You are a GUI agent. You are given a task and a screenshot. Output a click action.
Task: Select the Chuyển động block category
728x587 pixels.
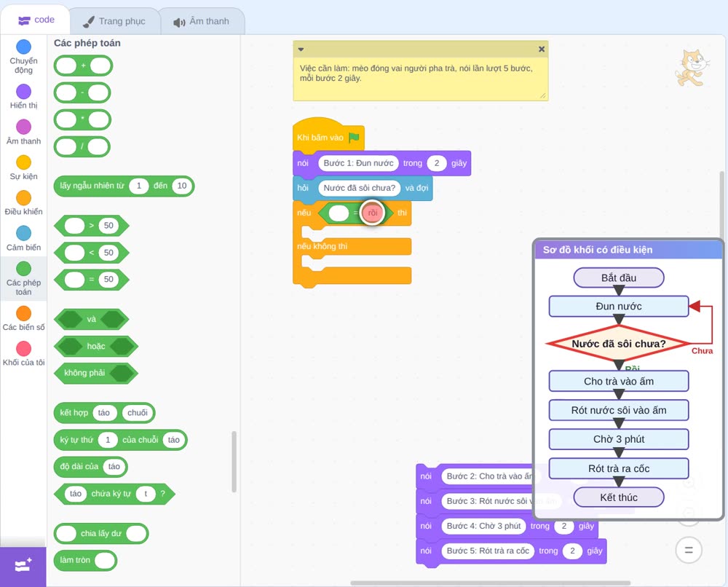coord(23,57)
